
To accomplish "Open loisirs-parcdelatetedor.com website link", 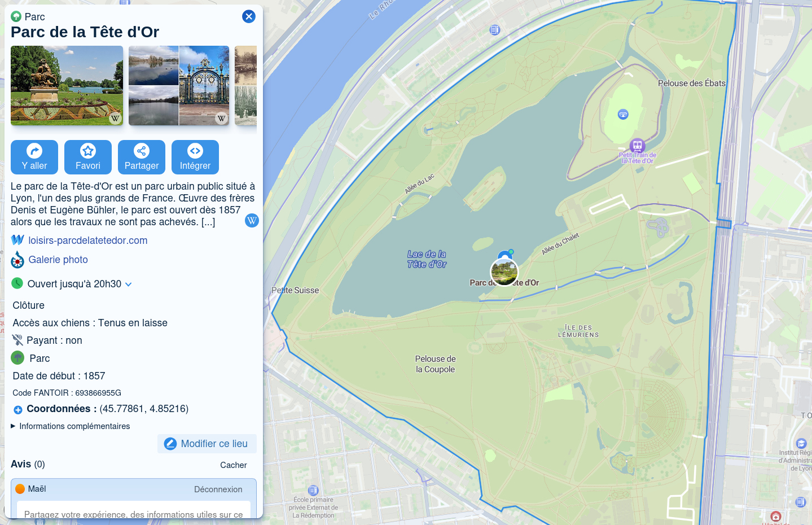I will [x=87, y=240].
